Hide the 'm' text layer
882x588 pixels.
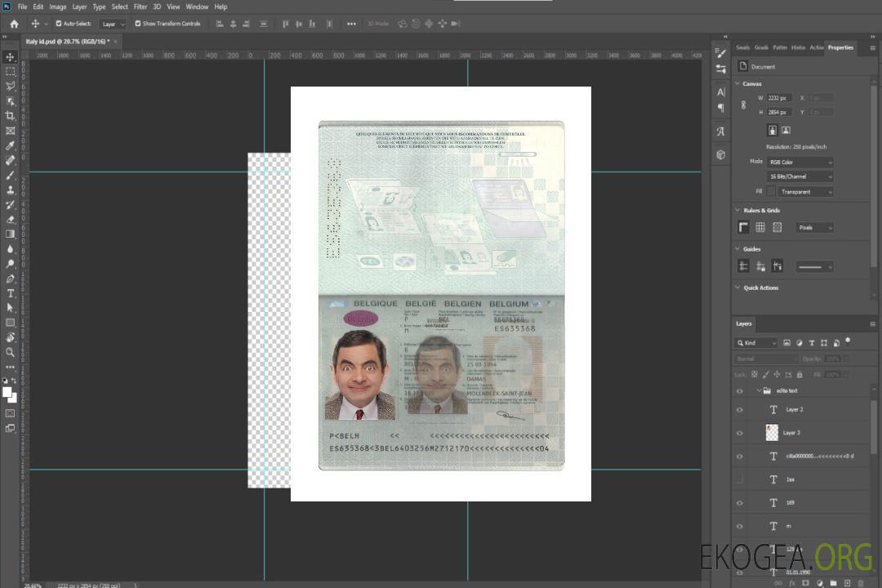click(740, 527)
